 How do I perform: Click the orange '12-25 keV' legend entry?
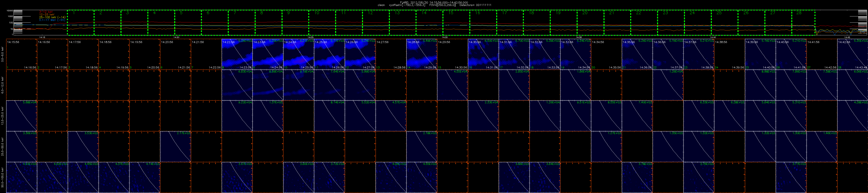click(47, 15)
